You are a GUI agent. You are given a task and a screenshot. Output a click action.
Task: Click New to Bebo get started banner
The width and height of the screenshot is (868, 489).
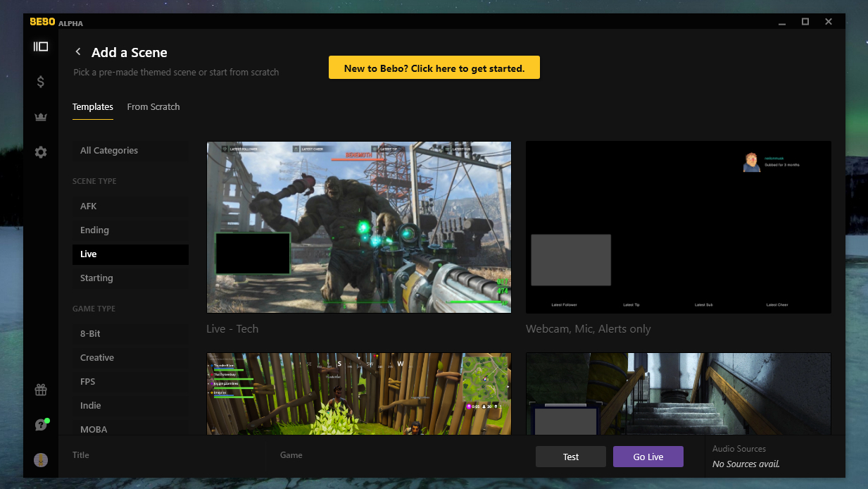point(434,68)
